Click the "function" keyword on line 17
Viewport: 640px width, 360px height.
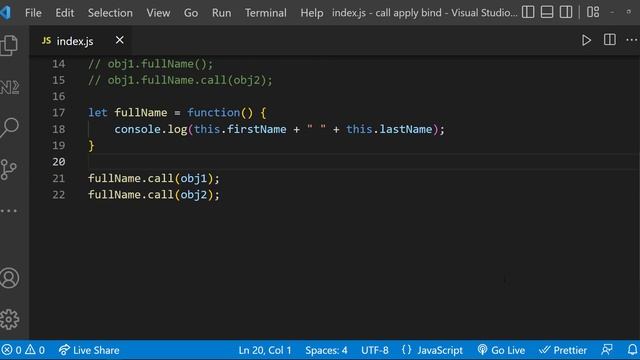point(213,113)
